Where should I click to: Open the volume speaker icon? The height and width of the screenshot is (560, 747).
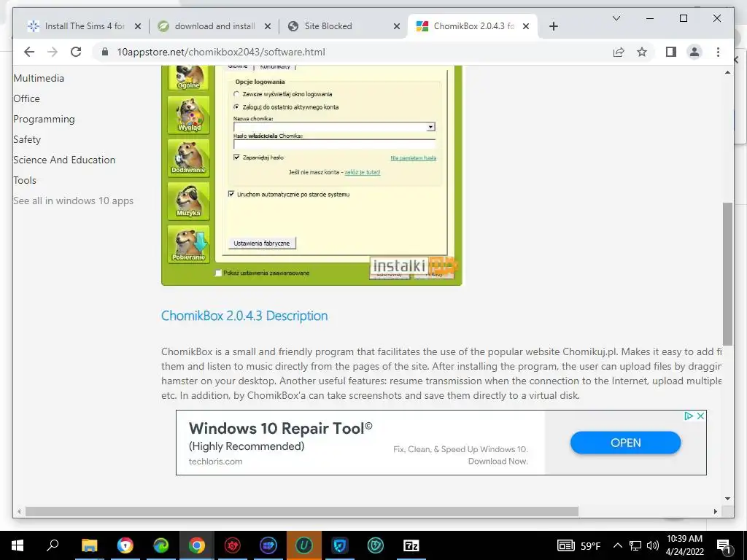(653, 545)
